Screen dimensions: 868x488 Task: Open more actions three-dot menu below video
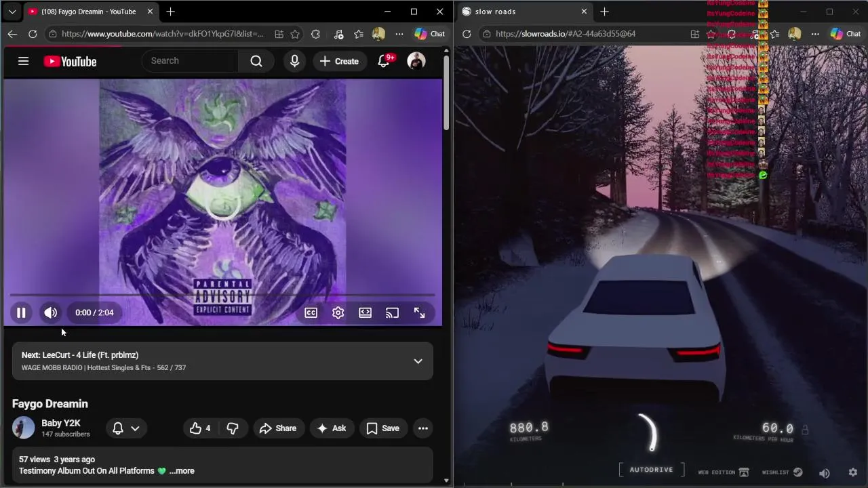(423, 428)
